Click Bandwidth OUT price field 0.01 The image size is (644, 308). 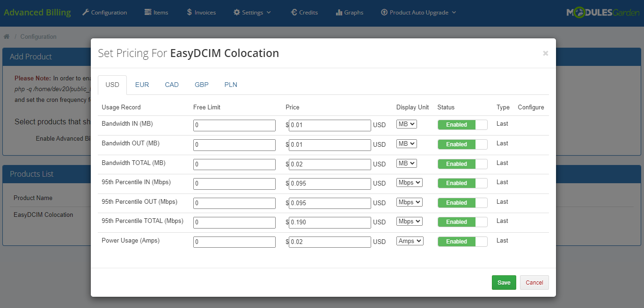(330, 145)
